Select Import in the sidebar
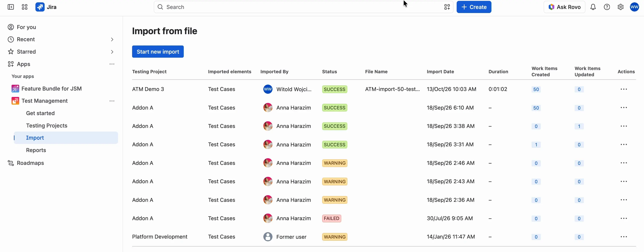This screenshot has width=644, height=252. (x=66, y=138)
